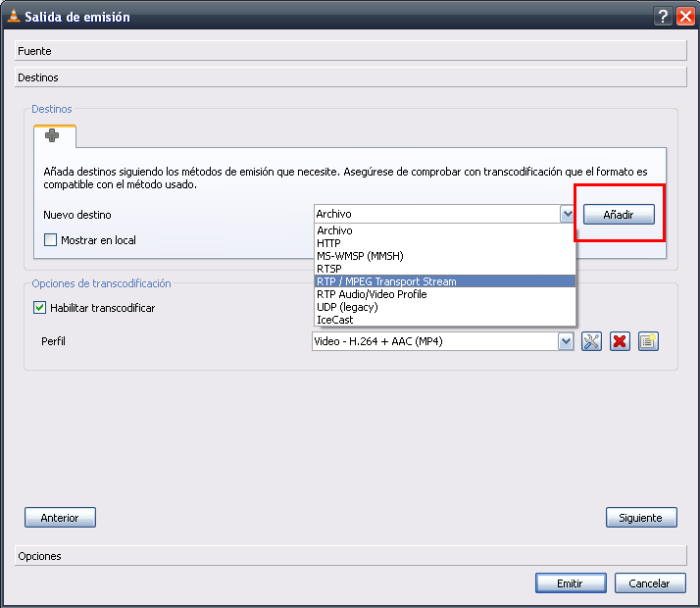This screenshot has width=700, height=608.
Task: Open the edit selected profile tool icon
Action: click(x=591, y=342)
